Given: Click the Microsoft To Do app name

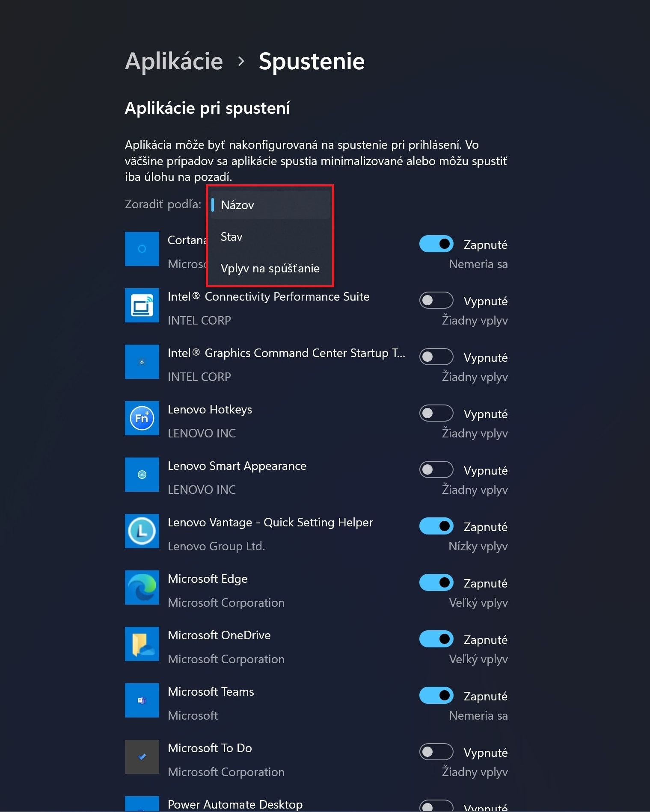Looking at the screenshot, I should [210, 748].
